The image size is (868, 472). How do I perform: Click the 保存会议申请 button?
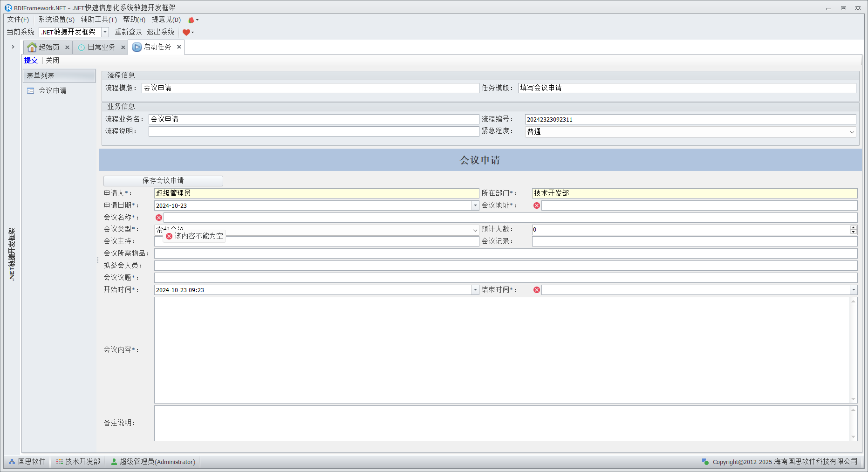(163, 181)
